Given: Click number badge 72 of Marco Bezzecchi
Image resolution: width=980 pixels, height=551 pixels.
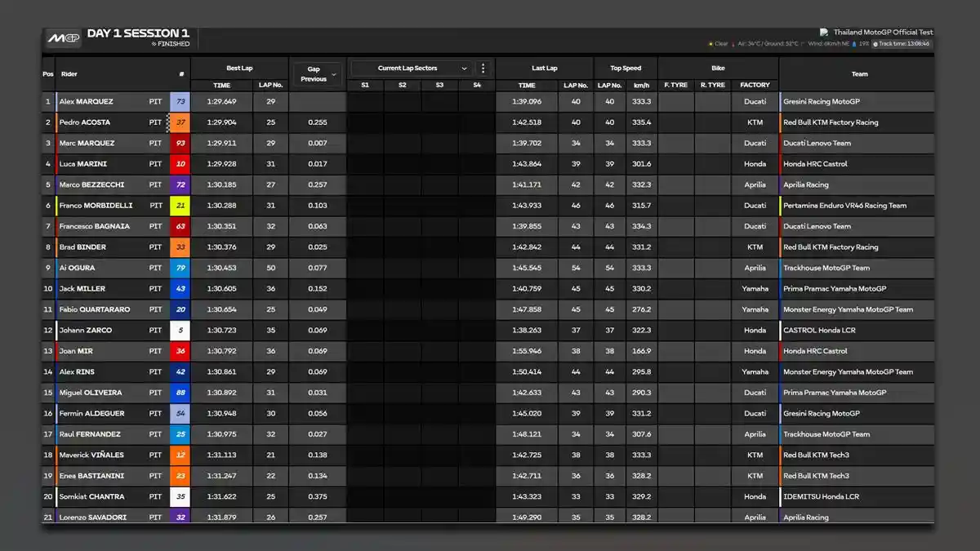Looking at the screenshot, I should pos(180,185).
